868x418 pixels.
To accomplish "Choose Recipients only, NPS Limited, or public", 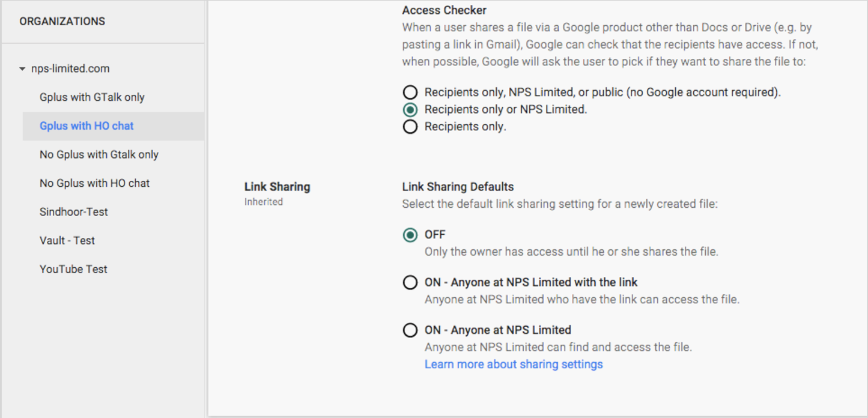I will pos(410,92).
